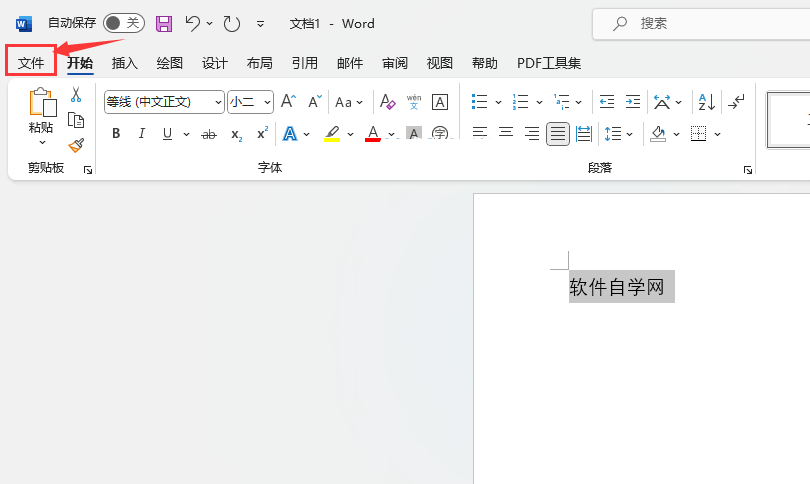Toggle Bold formatting
This screenshot has height=484, width=810.
(x=116, y=134)
